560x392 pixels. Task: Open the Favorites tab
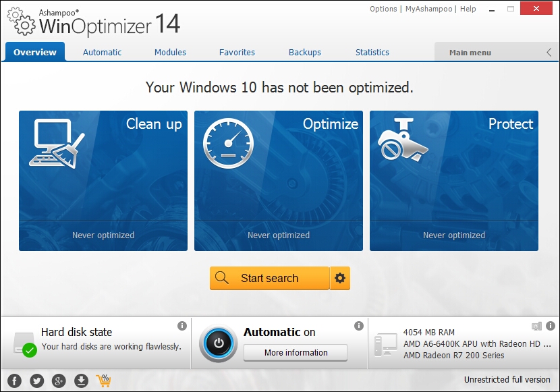point(237,53)
